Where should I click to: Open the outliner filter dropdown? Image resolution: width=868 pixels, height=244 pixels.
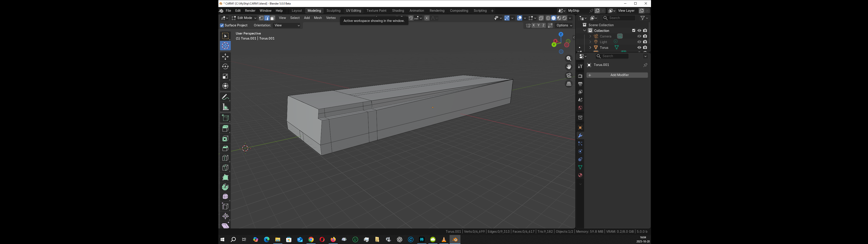click(x=644, y=18)
